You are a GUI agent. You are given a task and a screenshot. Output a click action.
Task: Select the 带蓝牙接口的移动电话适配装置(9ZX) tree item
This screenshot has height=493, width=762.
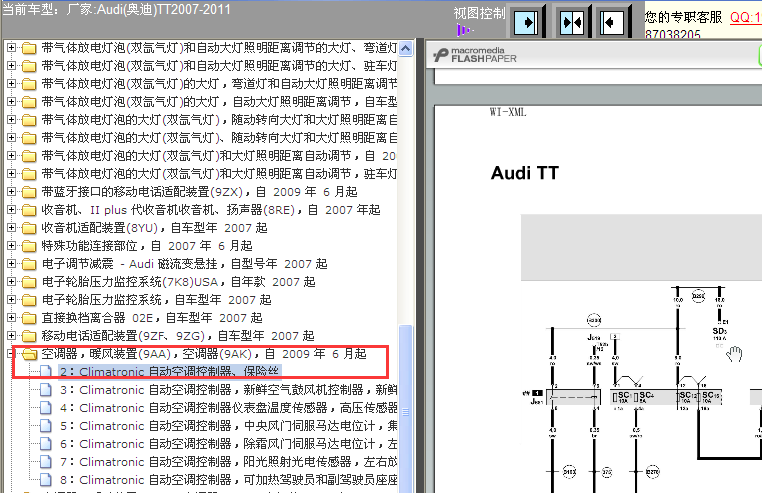pos(199,192)
